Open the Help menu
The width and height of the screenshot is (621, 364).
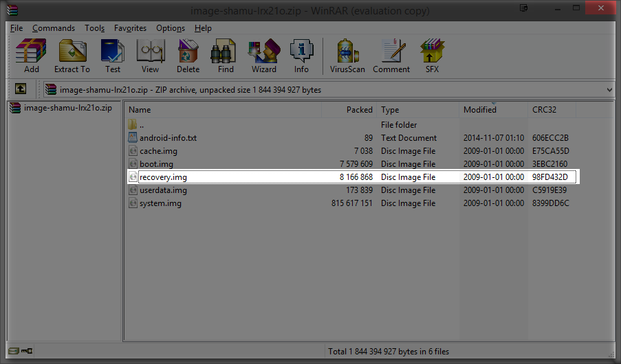(x=203, y=28)
